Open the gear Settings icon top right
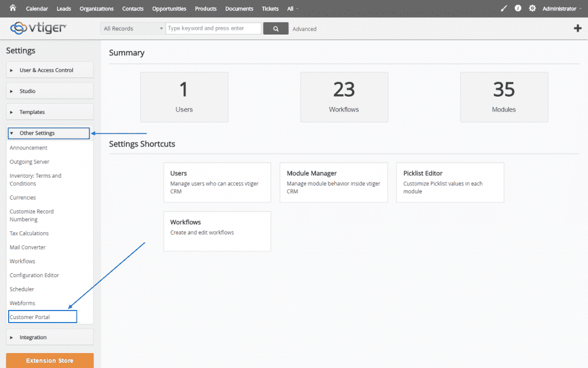 click(532, 9)
